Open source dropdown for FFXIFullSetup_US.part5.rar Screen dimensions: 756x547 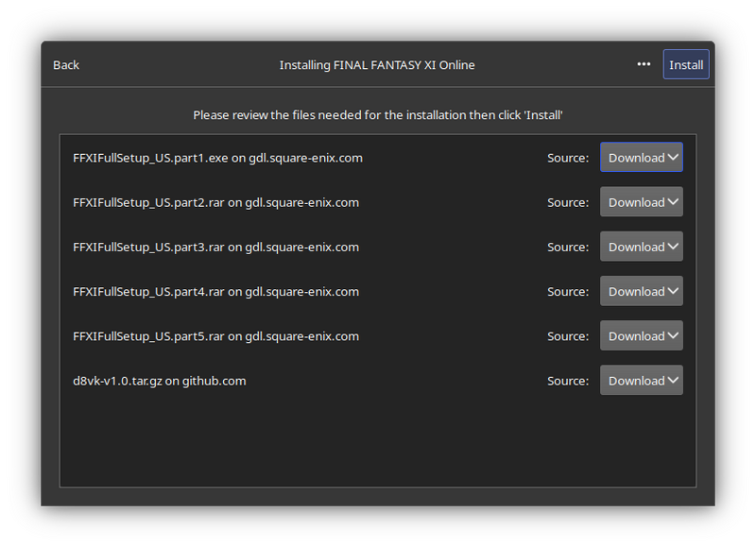tap(642, 336)
